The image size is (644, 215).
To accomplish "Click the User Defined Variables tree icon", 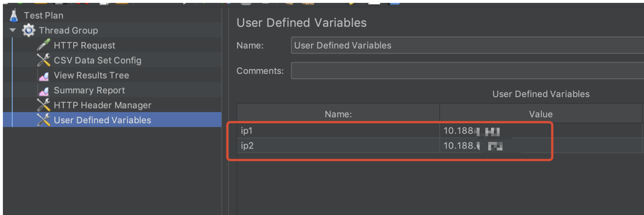I will 43,120.
